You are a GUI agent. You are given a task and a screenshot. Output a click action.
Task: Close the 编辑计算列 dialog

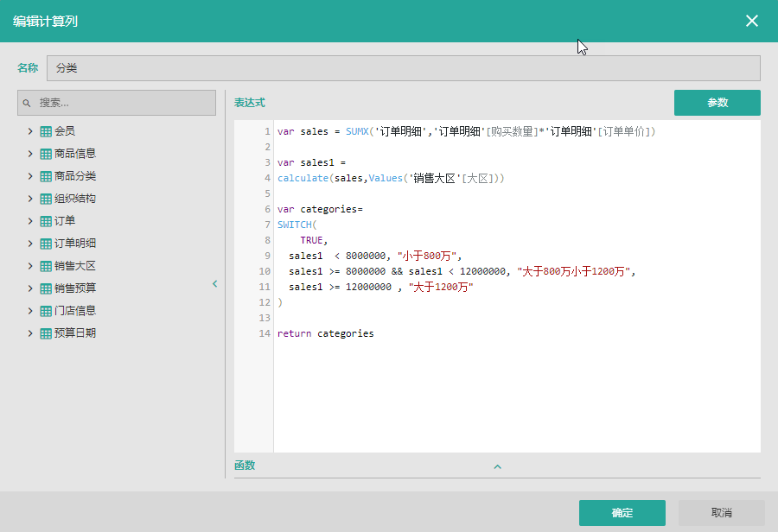(x=752, y=21)
